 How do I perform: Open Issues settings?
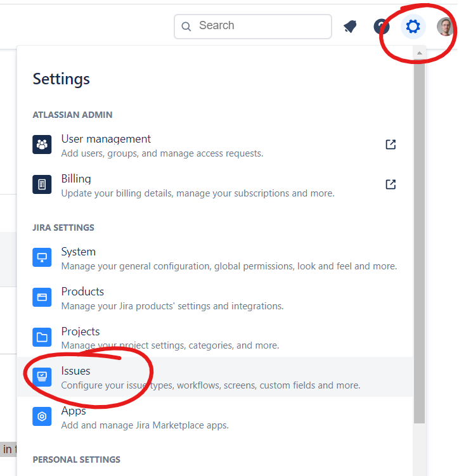[215, 376]
